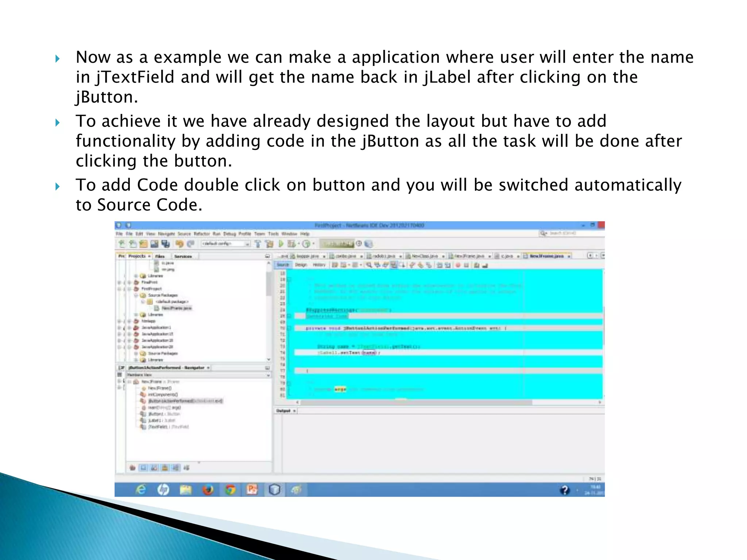The height and width of the screenshot is (560, 747).
Task: Select initComponents() in the Navigator
Action: pos(163,394)
